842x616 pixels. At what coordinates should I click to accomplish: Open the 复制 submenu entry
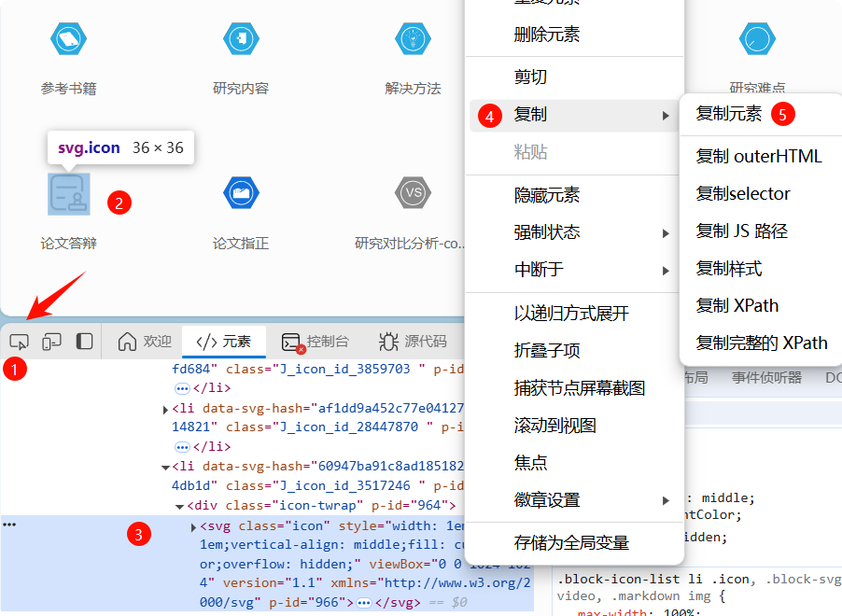pyautogui.click(x=575, y=115)
